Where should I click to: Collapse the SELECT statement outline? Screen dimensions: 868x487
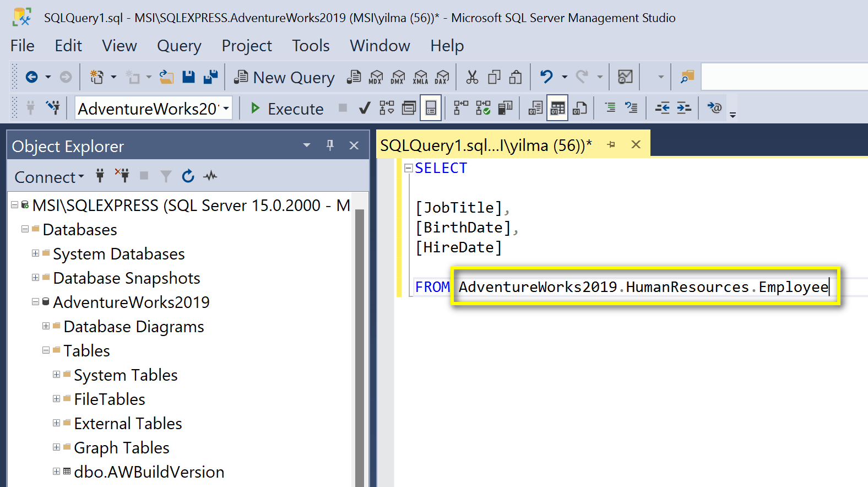point(409,168)
